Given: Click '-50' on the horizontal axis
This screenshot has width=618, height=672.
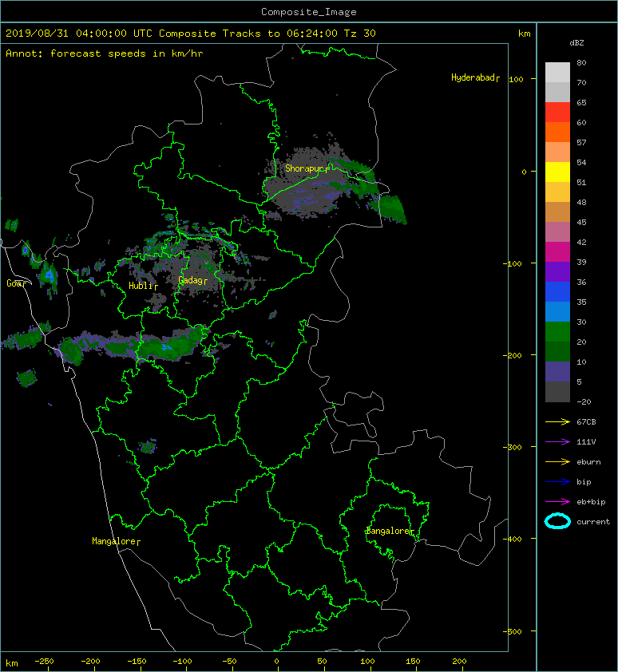Looking at the screenshot, I should 229,662.
